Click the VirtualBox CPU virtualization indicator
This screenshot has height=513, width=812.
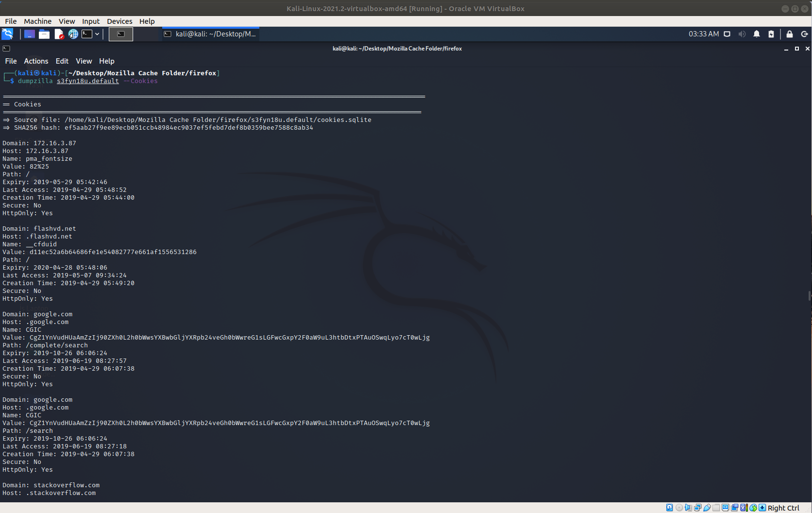tap(744, 508)
